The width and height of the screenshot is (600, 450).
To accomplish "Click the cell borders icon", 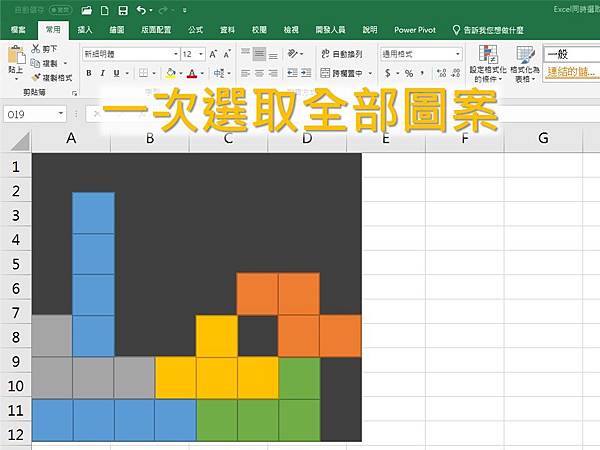I will click(x=143, y=73).
